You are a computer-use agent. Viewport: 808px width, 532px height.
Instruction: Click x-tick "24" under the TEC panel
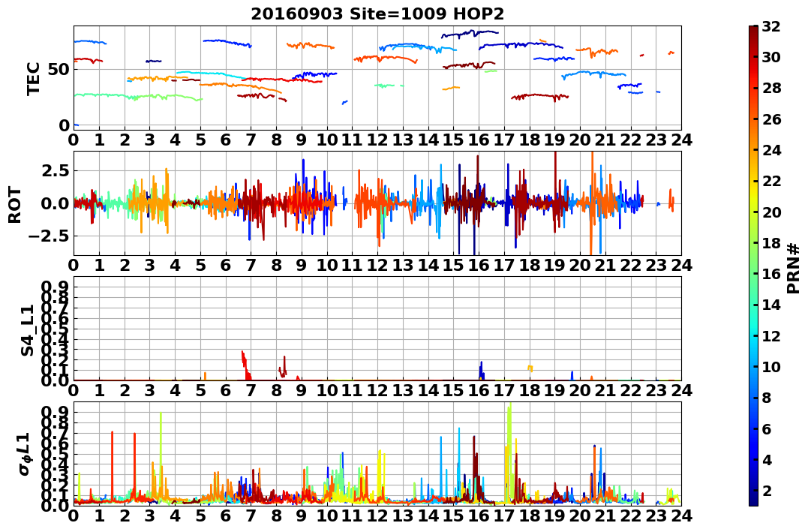[681, 140]
